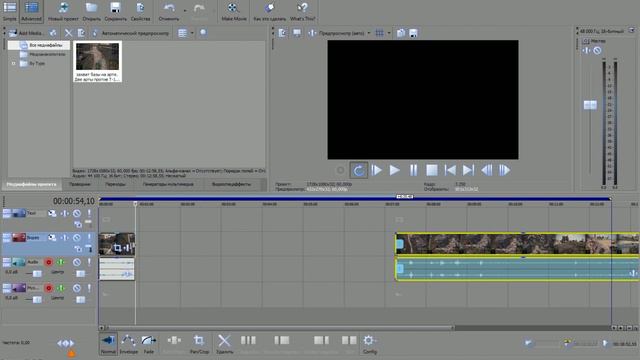This screenshot has height=360, width=640.
Task: Select the Fade tool
Action: [149, 344]
